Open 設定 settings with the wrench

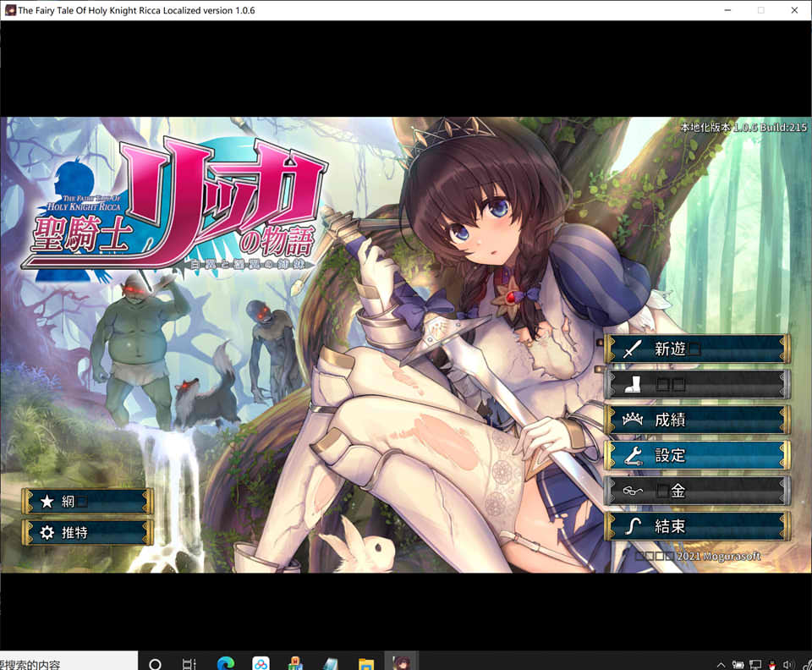(x=697, y=455)
